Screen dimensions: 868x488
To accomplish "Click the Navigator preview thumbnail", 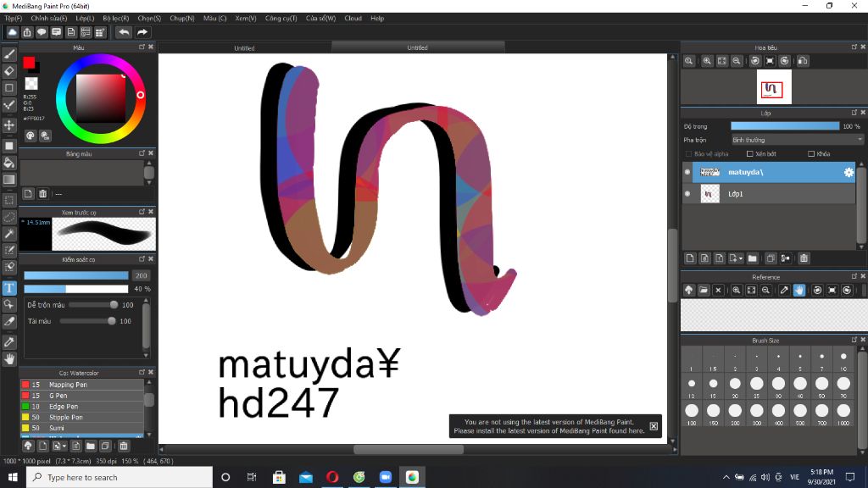I will click(774, 87).
